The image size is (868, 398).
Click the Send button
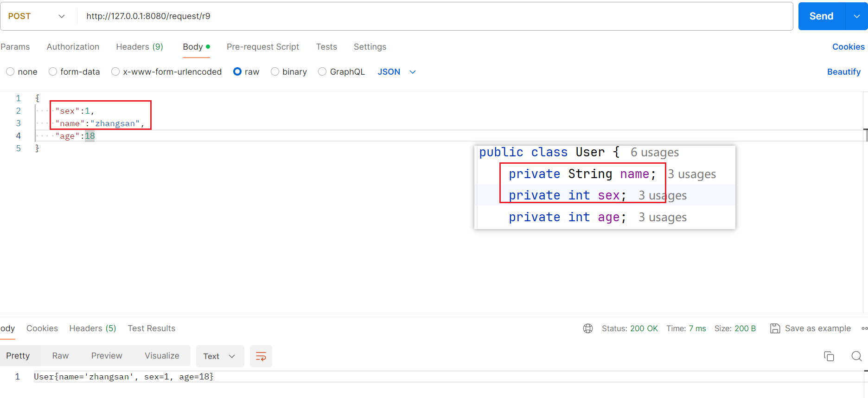(822, 16)
